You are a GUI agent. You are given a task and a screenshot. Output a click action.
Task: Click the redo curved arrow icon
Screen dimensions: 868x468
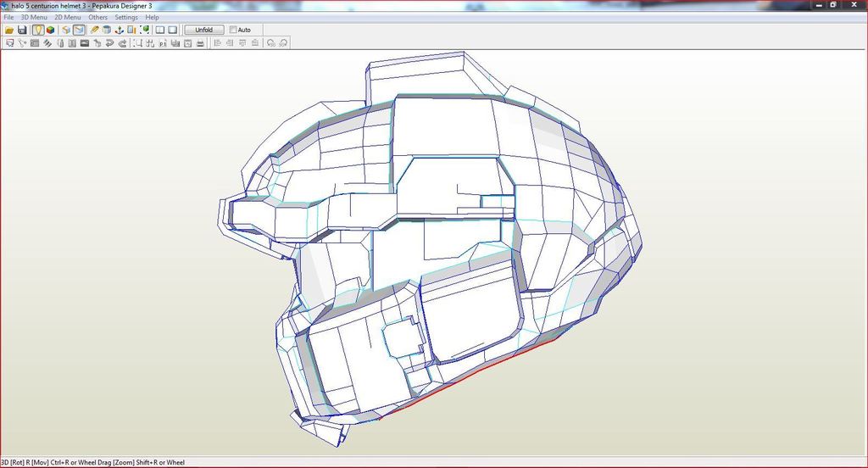(122, 42)
